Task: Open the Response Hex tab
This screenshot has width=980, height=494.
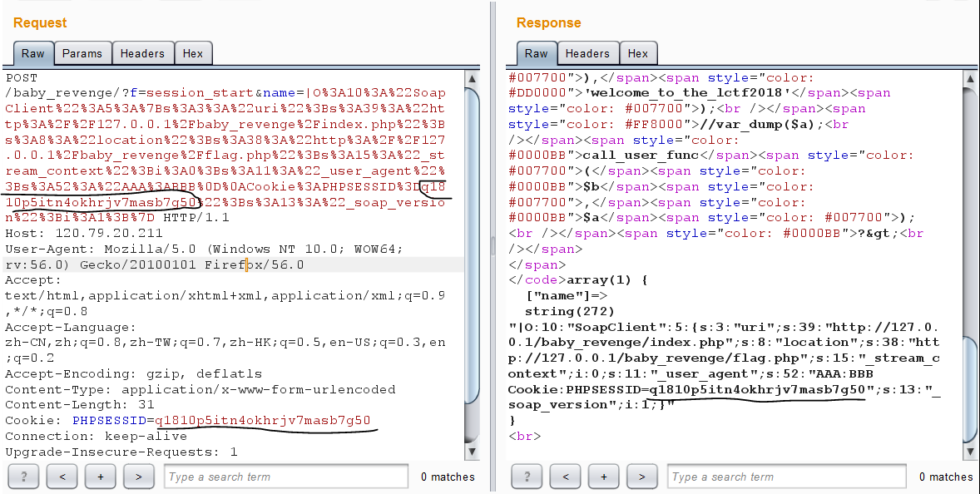Action: tap(638, 53)
